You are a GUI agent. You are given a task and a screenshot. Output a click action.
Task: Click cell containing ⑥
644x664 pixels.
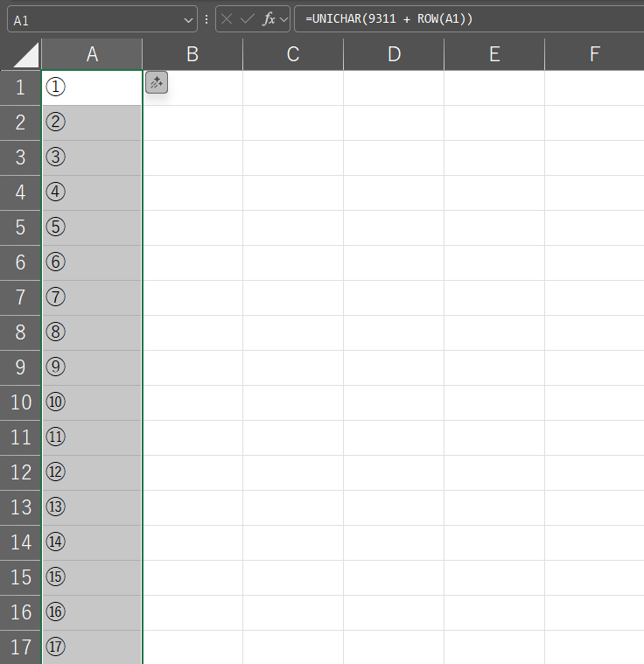pos(92,262)
